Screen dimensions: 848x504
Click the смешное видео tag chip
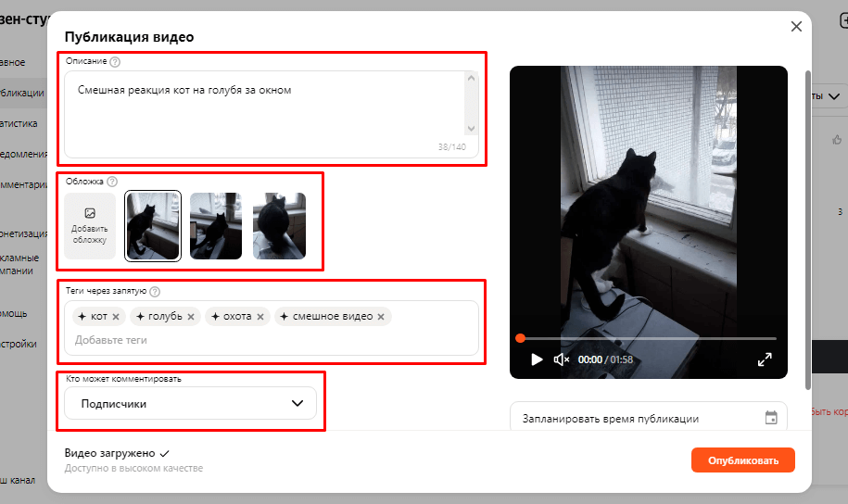pos(333,317)
